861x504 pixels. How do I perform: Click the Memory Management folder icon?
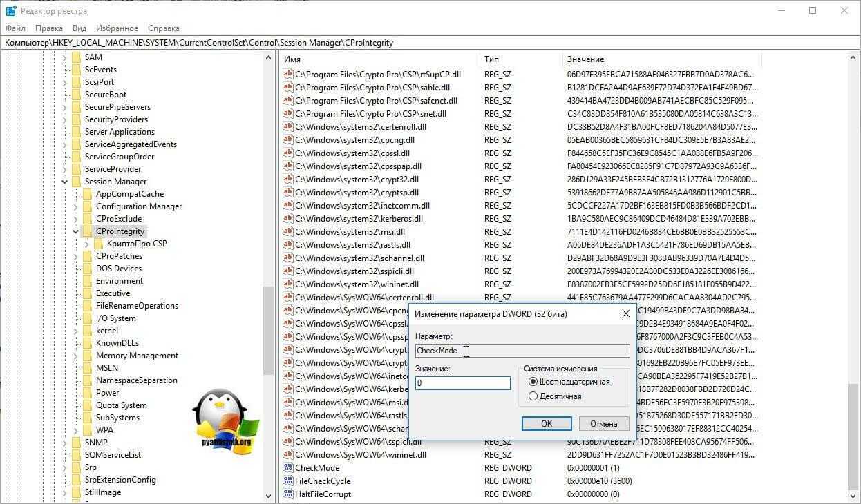click(87, 356)
